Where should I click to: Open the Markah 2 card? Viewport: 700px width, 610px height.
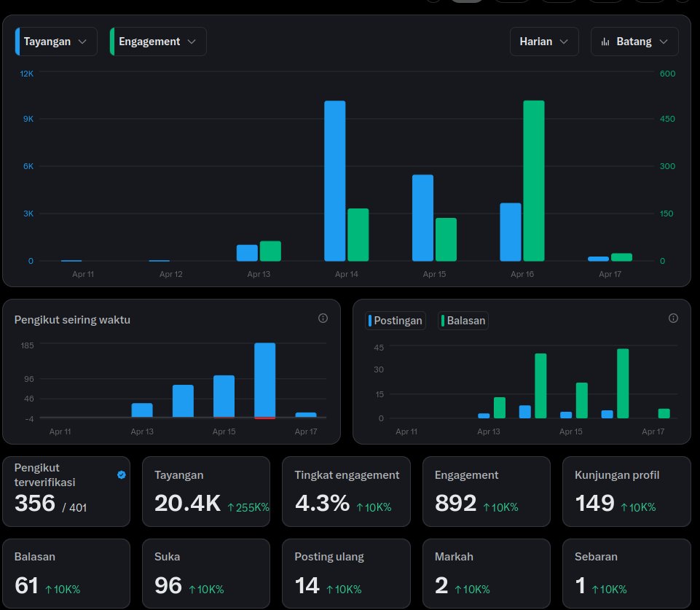487,574
